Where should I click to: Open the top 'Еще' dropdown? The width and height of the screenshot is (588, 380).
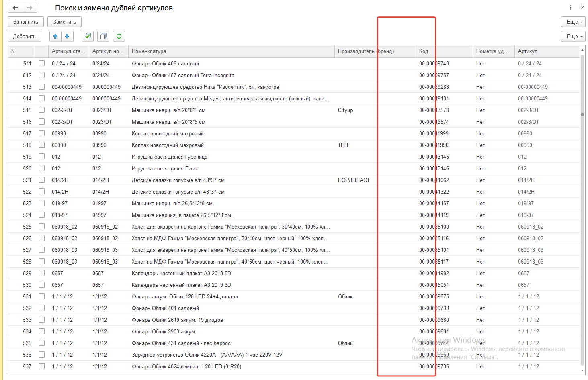(573, 22)
